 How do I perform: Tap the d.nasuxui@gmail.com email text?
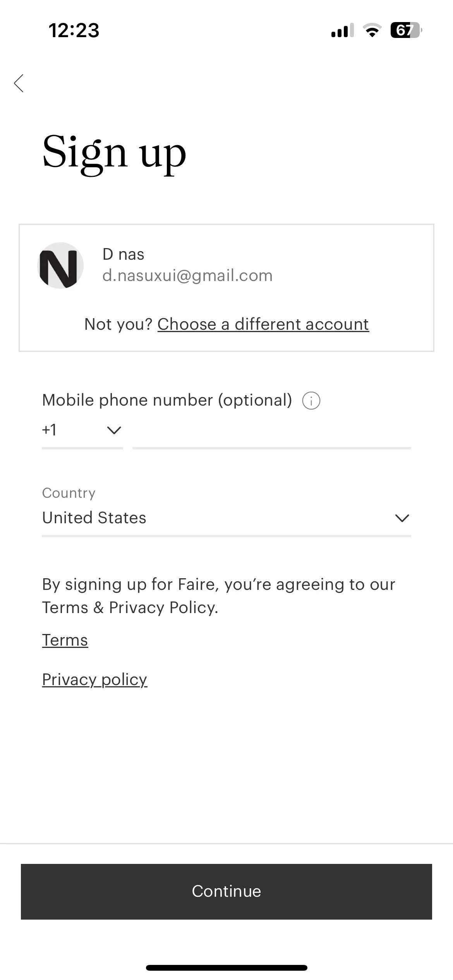(x=187, y=276)
